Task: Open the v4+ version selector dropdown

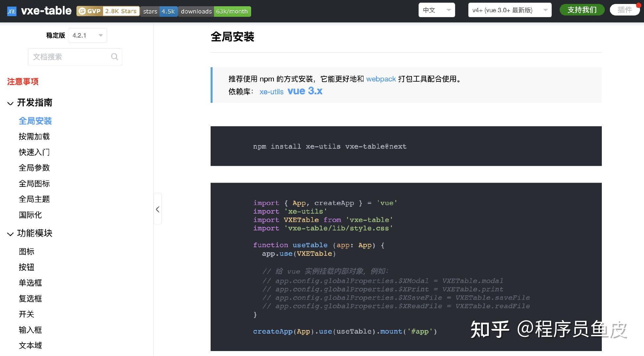Action: pos(510,10)
